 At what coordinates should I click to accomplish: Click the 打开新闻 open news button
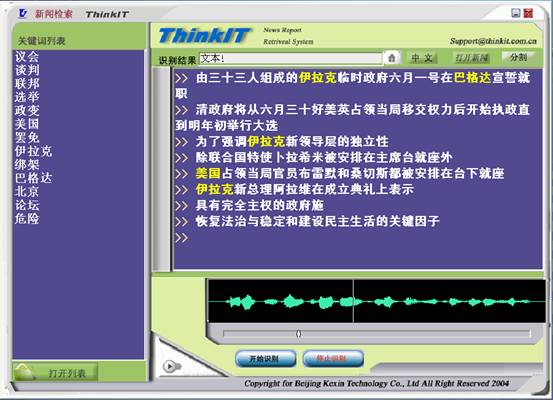pyautogui.click(x=472, y=57)
